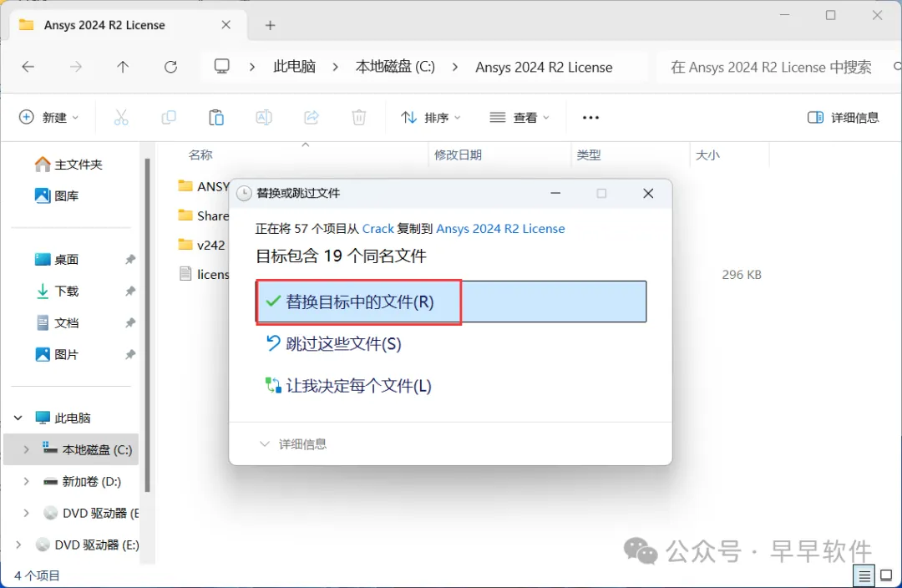This screenshot has width=902, height=588.
Task: Expand the last DVD 驱动器 (E:) node
Action: coord(18,545)
